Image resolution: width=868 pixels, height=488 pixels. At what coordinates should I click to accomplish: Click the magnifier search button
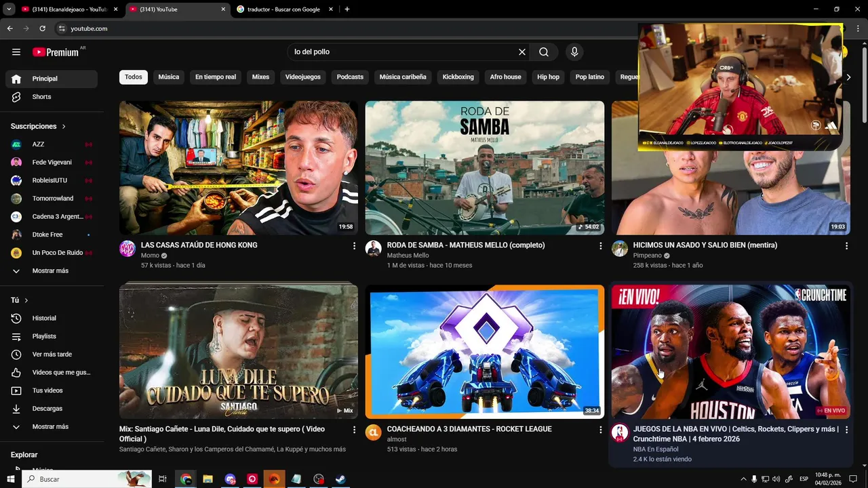tap(544, 52)
